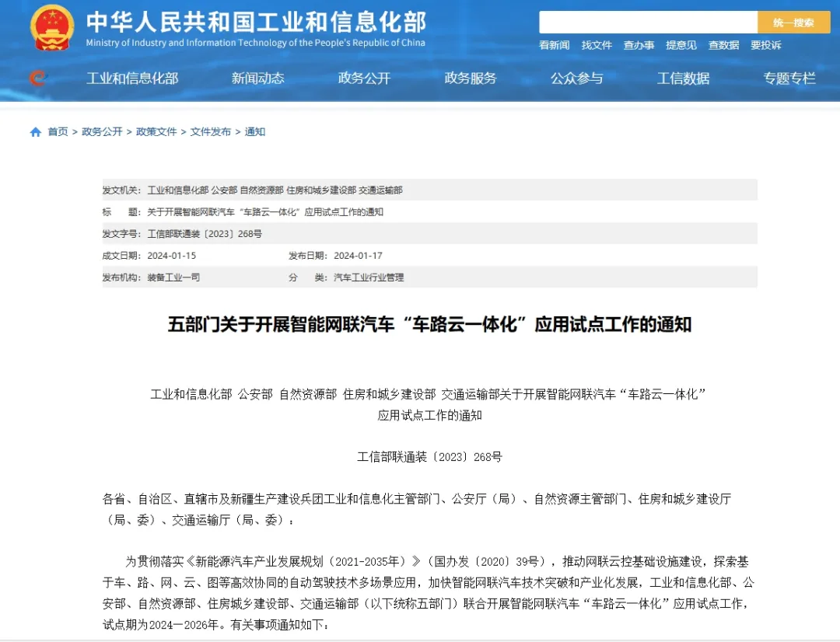Click the 发布机构 value 装备工业一司
840x642 pixels.
coord(173,277)
